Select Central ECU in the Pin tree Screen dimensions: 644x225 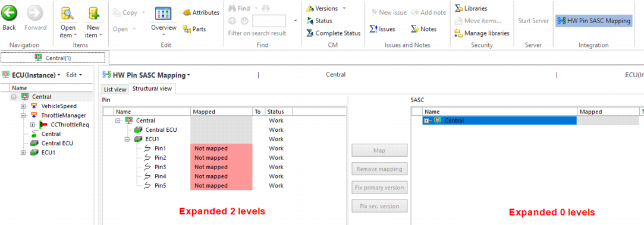[161, 130]
